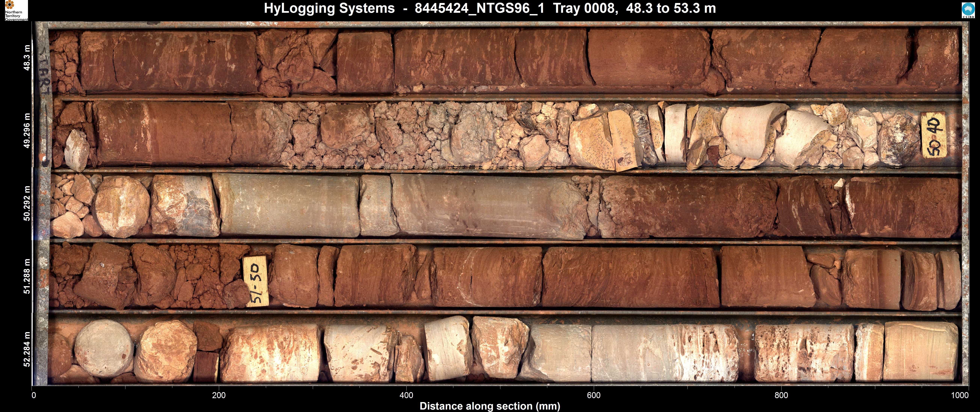Click the wooden depth marker reading 51-50
The width and height of the screenshot is (980, 412).
pyautogui.click(x=256, y=281)
